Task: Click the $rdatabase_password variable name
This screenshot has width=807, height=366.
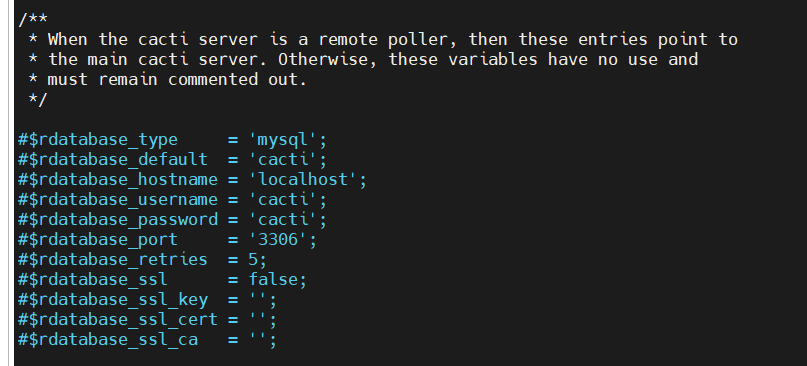Action: pos(123,220)
